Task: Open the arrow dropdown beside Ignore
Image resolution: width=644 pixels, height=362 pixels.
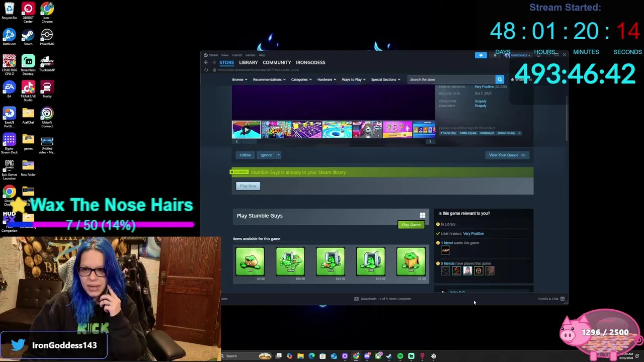Action: [x=278, y=155]
